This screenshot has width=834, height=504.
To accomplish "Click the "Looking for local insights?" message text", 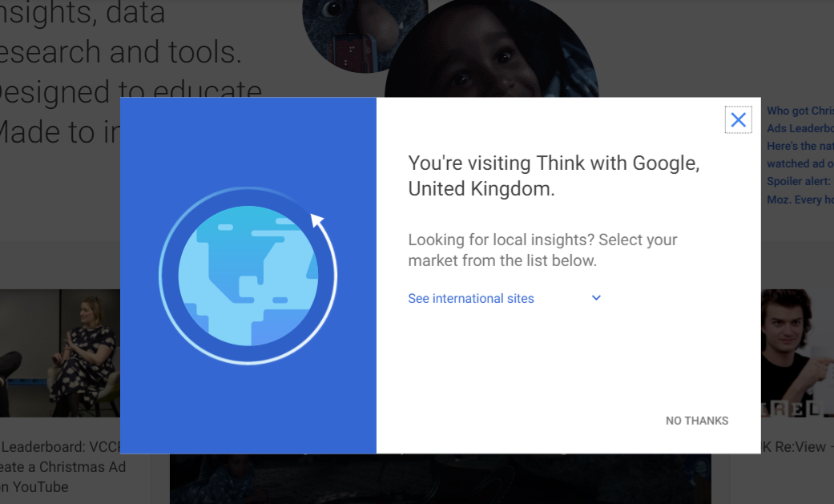I will [x=542, y=250].
